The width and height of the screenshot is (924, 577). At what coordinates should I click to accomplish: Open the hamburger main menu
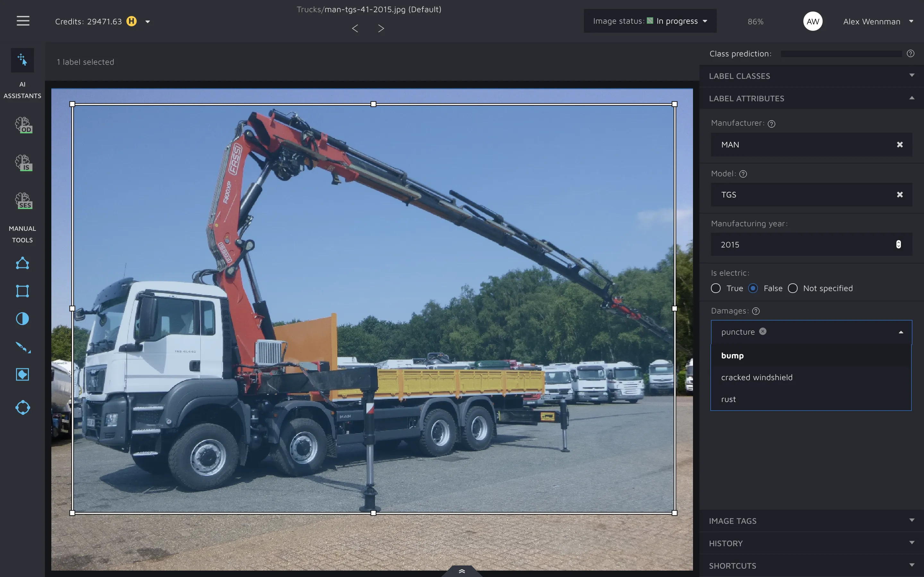[x=23, y=21]
